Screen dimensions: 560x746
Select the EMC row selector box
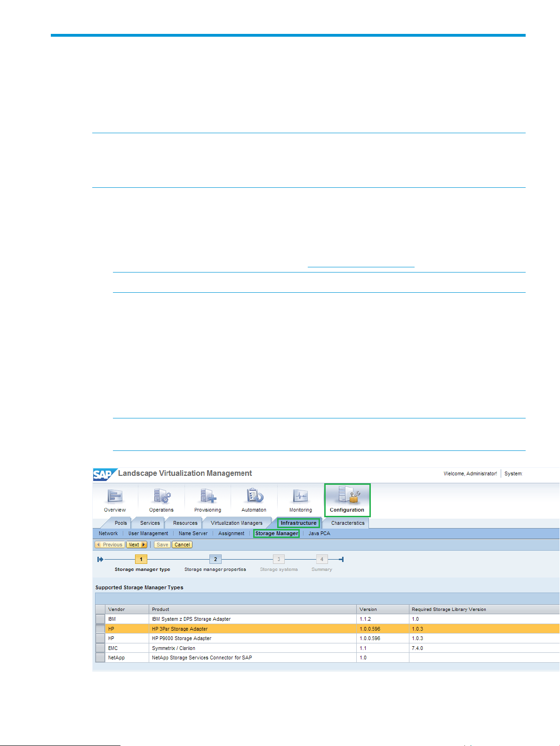[100, 648]
